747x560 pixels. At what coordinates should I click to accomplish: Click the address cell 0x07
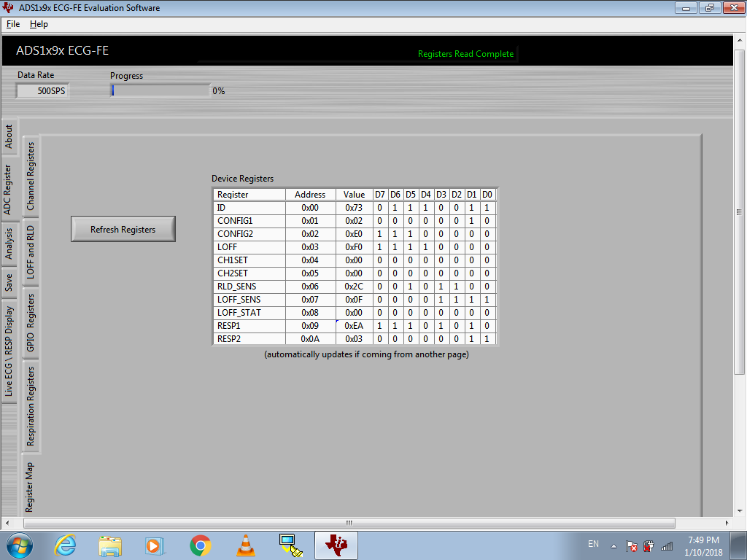[x=310, y=300]
